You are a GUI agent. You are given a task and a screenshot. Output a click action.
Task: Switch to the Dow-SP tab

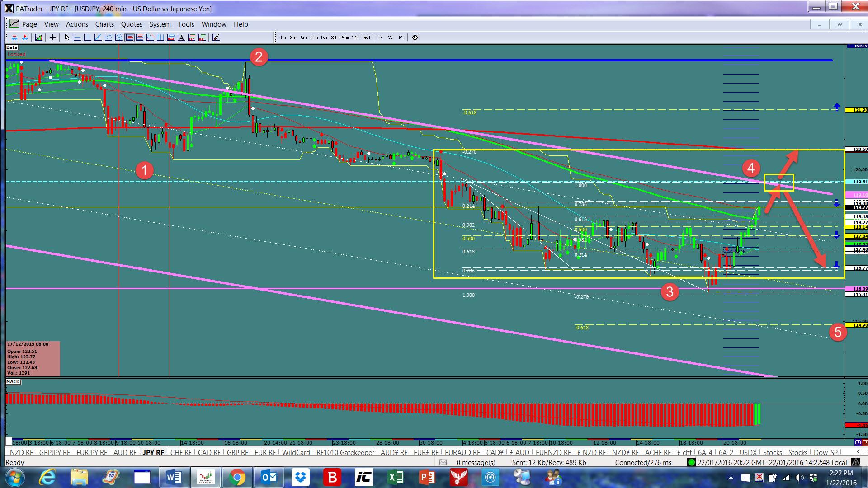pos(826,452)
